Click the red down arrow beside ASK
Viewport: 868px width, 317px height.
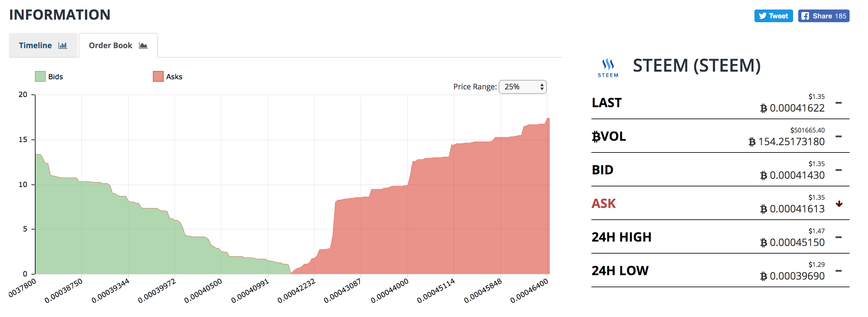point(839,204)
